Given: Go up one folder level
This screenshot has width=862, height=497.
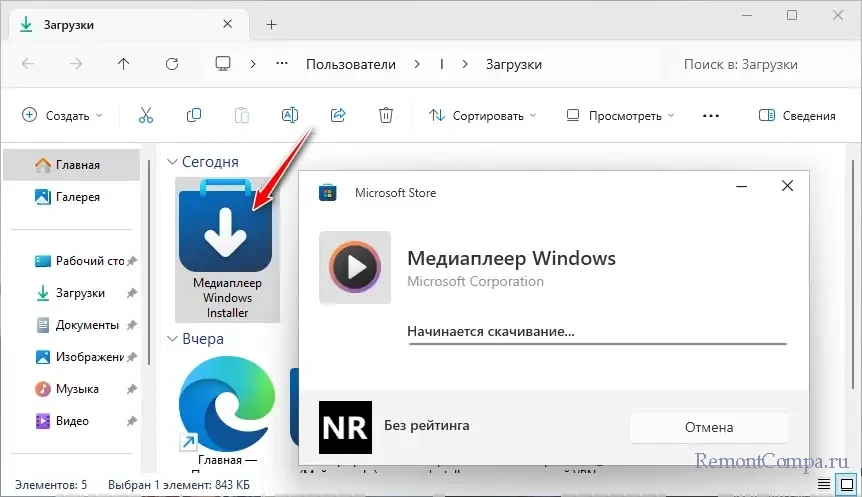Looking at the screenshot, I should (124, 64).
